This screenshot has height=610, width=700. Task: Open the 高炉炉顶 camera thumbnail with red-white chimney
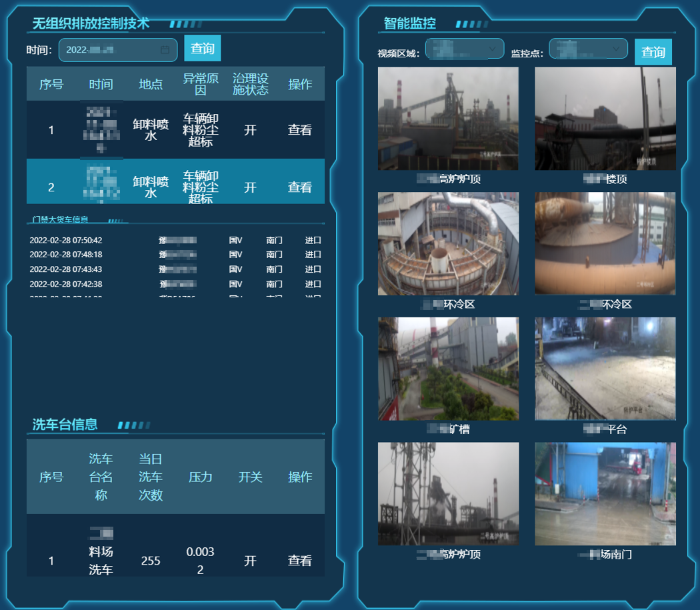point(448,119)
